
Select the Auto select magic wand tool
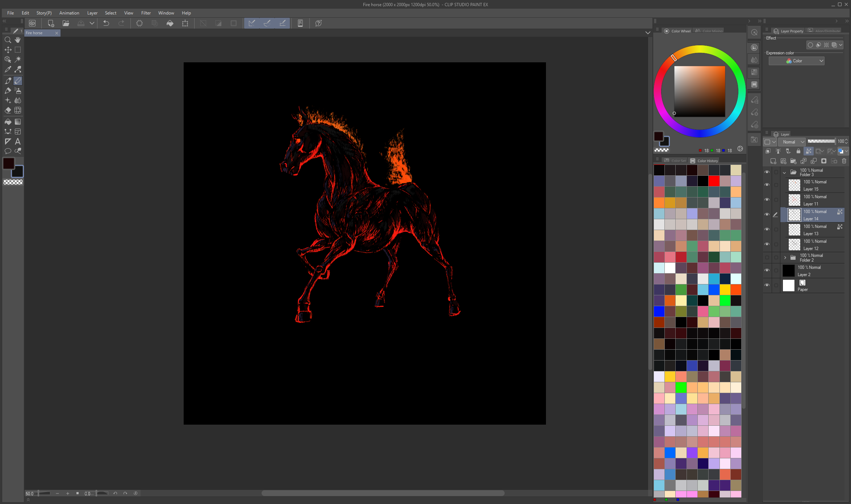[18, 59]
